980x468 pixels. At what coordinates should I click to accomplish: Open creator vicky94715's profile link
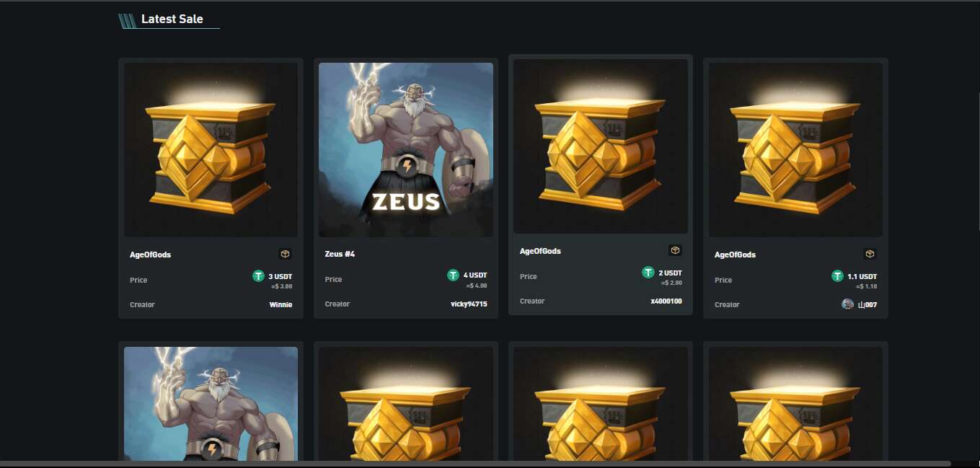469,304
